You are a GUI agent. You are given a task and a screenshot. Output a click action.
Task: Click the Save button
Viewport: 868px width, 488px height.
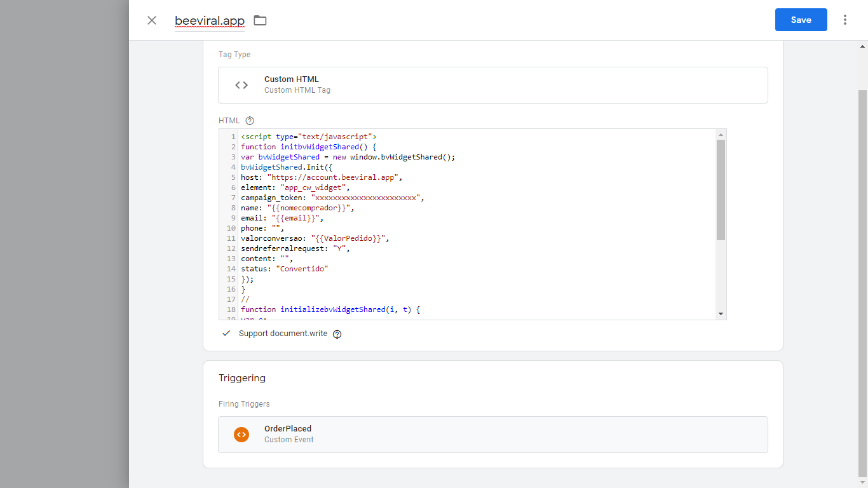pos(801,20)
